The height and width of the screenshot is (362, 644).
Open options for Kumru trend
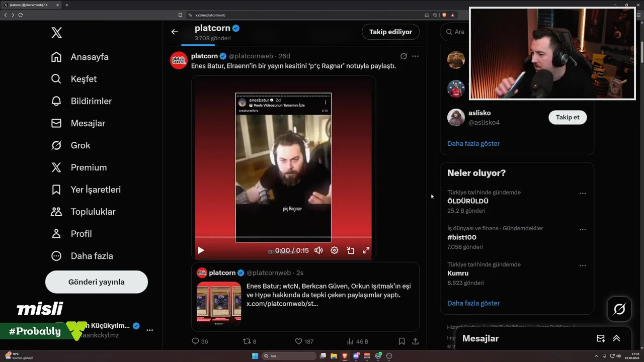point(583,265)
